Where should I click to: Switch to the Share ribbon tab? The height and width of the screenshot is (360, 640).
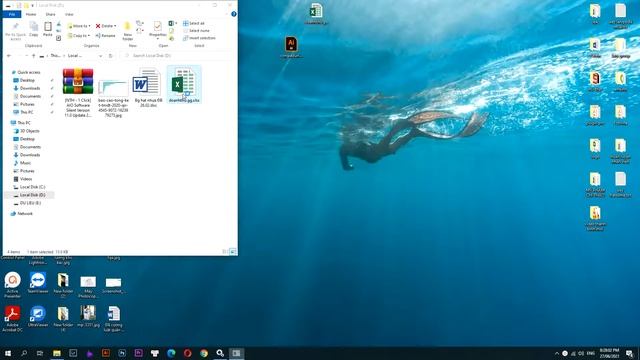coord(51,14)
